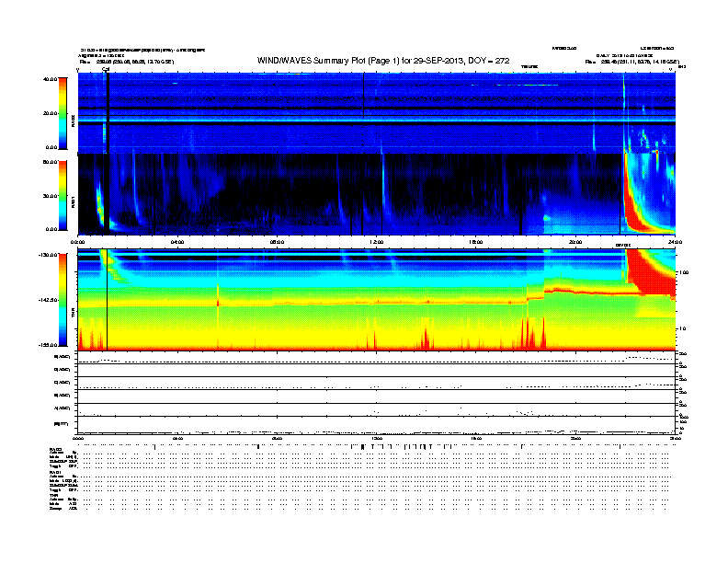Click the RAD1 panel color scale bar
The width and height of the screenshot is (728, 563).
[x=63, y=196]
